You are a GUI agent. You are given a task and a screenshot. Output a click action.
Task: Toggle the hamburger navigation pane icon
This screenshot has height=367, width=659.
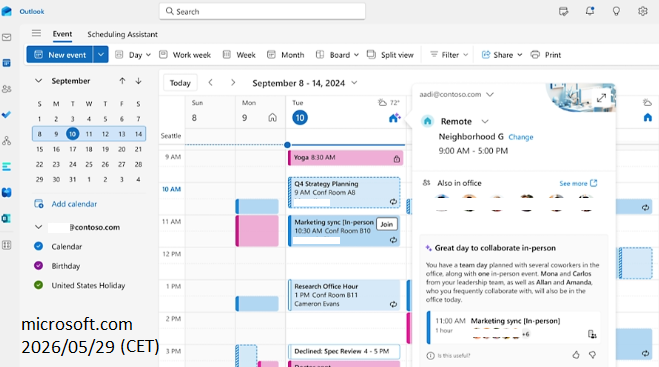click(37, 33)
